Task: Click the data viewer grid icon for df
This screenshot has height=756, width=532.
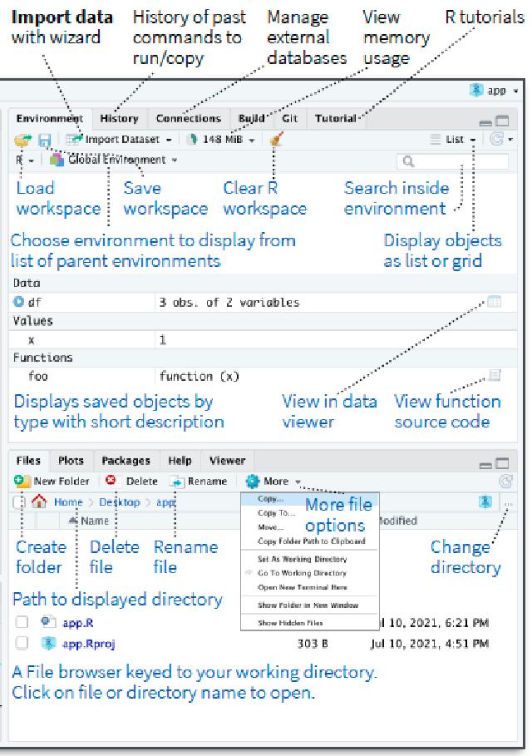Action: click(495, 302)
